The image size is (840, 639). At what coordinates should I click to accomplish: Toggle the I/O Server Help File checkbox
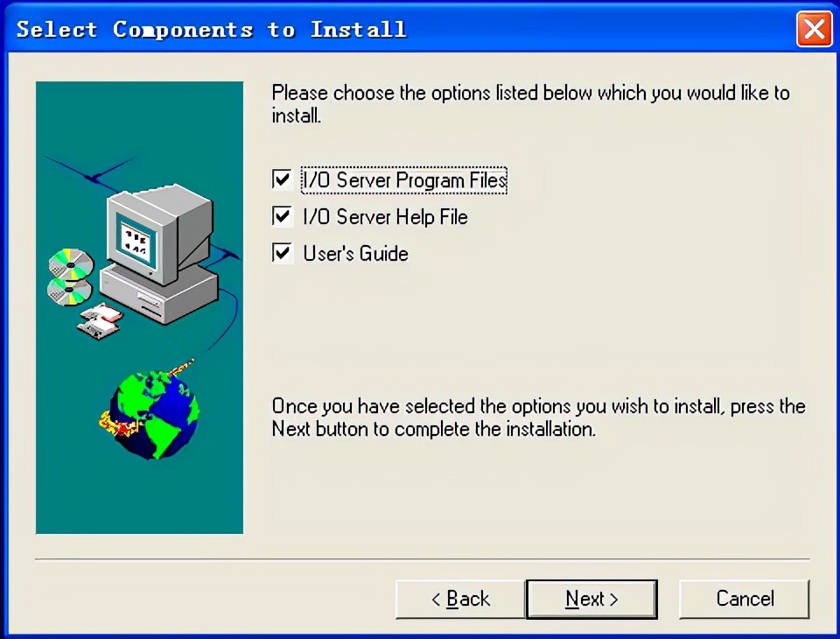pos(282,216)
